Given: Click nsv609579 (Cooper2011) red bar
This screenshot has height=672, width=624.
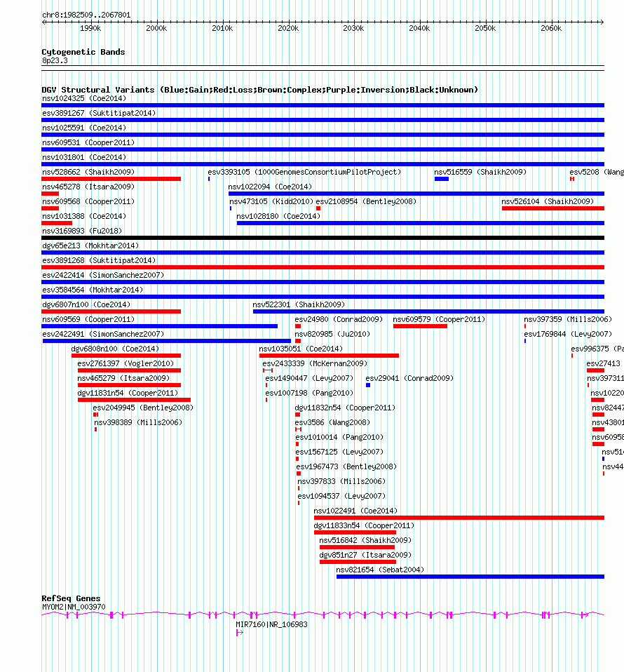Looking at the screenshot, I should (x=420, y=327).
